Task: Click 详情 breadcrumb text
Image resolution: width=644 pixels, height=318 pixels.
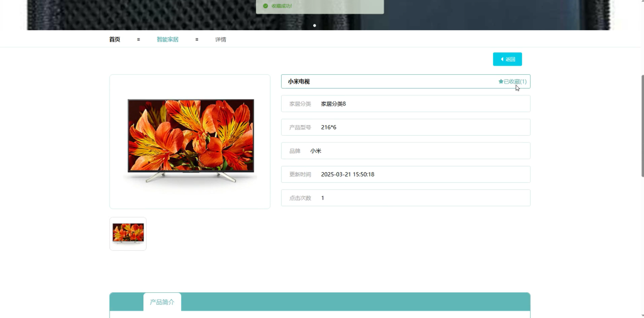Action: pyautogui.click(x=221, y=40)
